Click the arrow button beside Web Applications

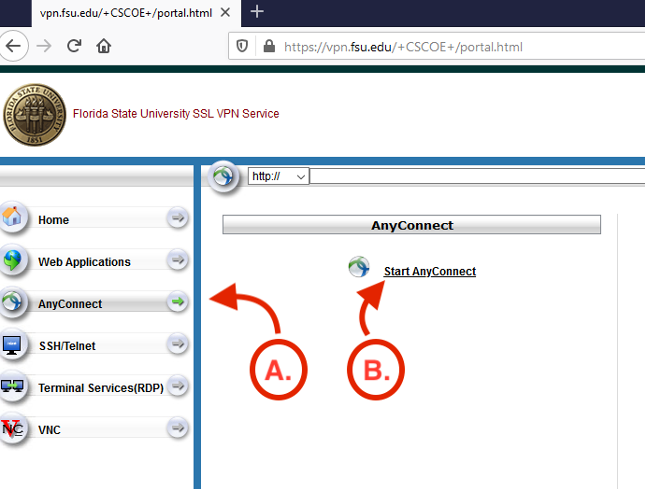point(177,260)
